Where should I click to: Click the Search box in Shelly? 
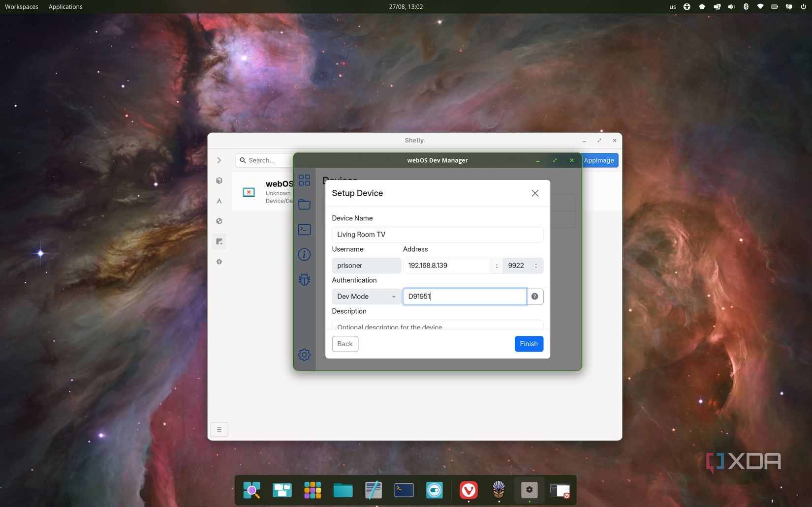click(265, 160)
